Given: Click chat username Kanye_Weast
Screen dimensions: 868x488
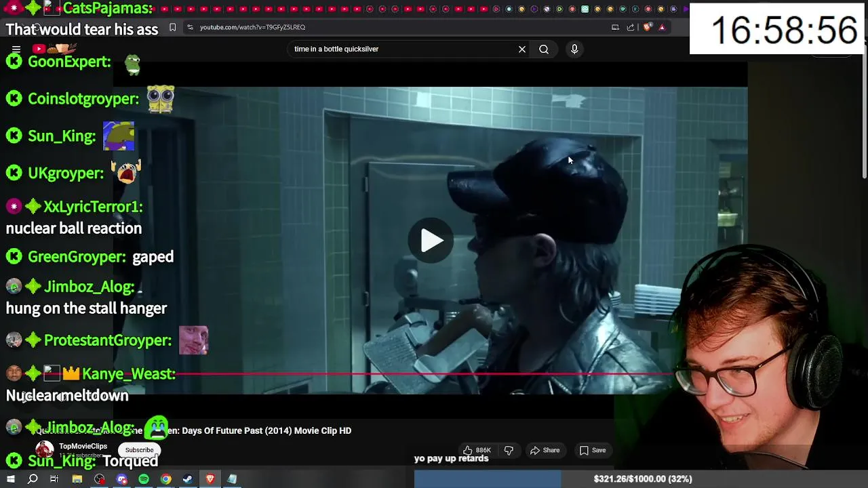Looking at the screenshot, I should (x=129, y=373).
